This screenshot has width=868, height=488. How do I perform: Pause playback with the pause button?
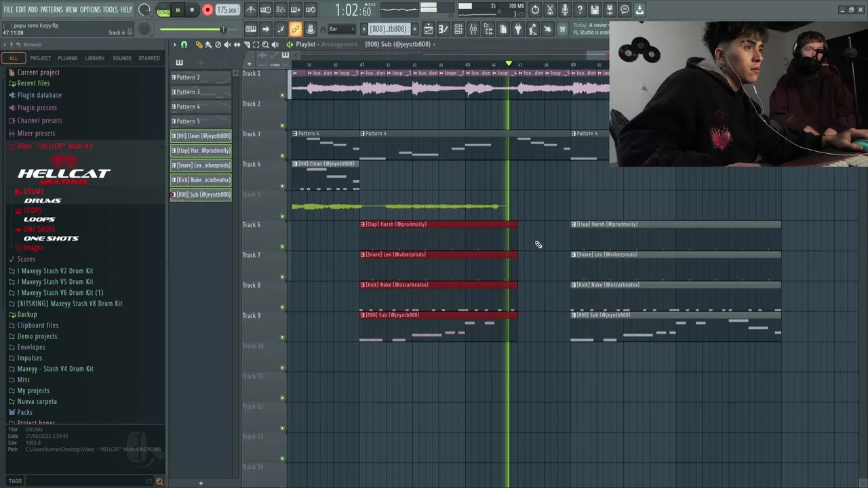(178, 10)
